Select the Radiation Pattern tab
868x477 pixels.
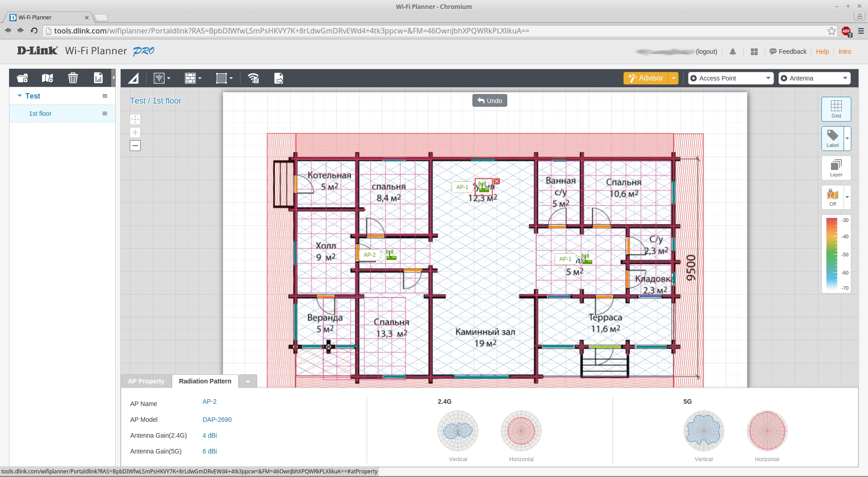pyautogui.click(x=205, y=381)
